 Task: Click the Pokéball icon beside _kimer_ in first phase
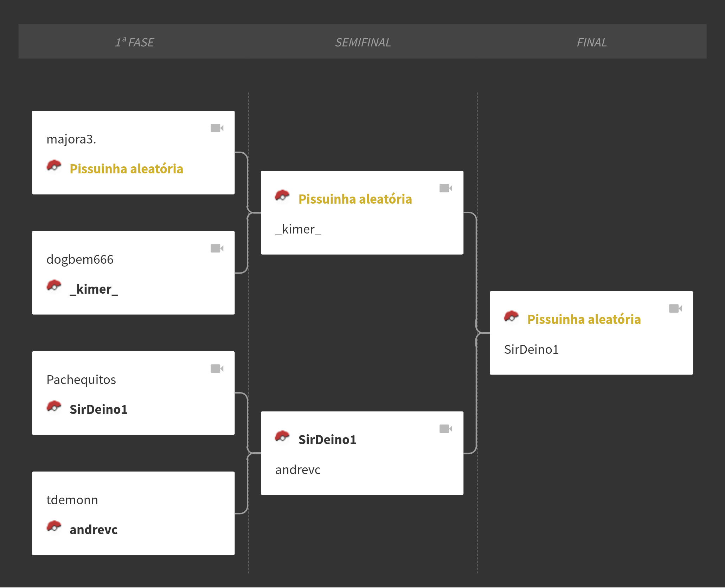[54, 286]
